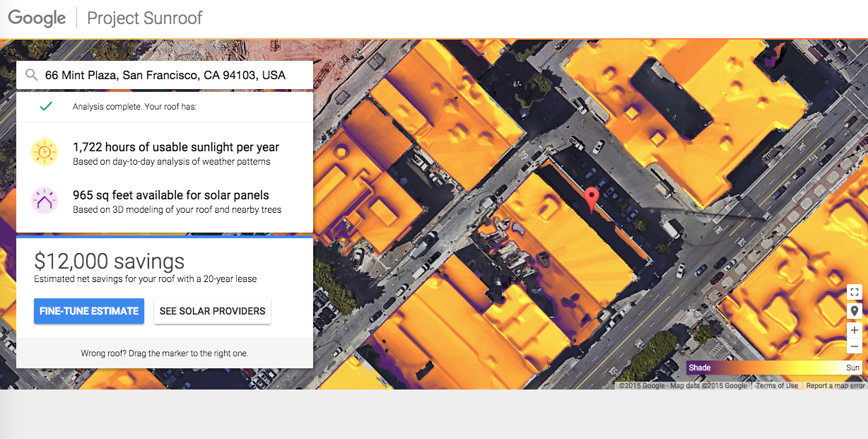Viewport: 868px width, 439px height.
Task: Click 'Wrong roof? Drag the marker' hint text
Action: pyautogui.click(x=165, y=353)
